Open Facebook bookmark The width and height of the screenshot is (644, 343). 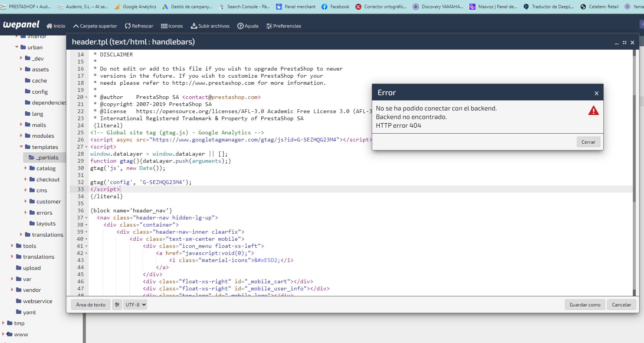coord(336,7)
